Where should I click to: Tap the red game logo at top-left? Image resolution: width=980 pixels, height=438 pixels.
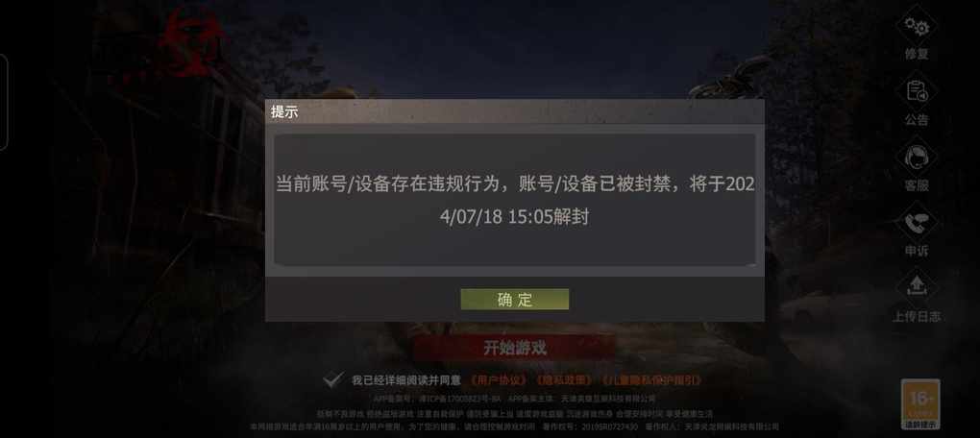click(190, 42)
